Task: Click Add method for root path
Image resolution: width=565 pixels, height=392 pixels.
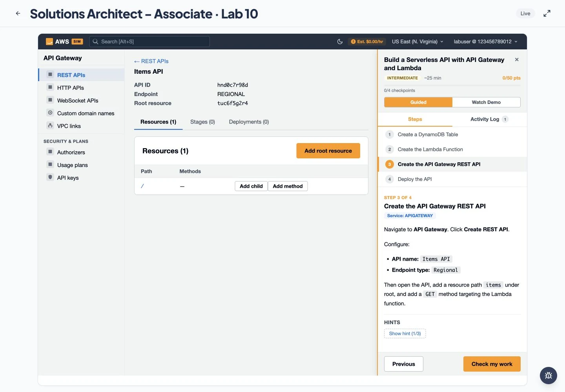Action: point(288,186)
